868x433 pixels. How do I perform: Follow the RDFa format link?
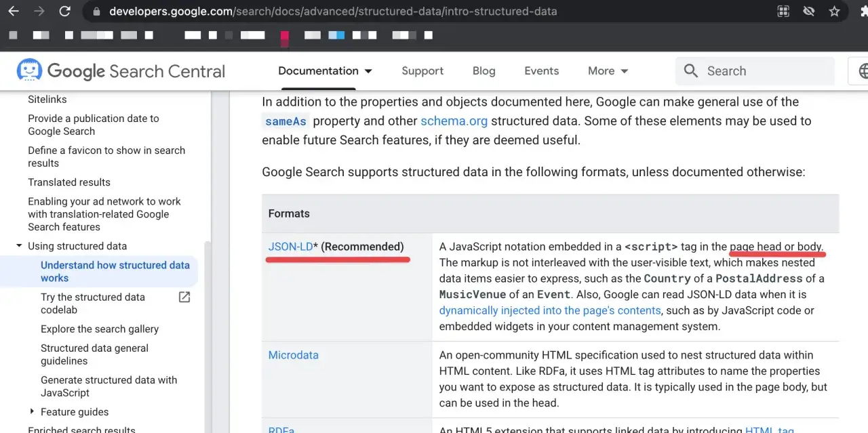point(281,430)
